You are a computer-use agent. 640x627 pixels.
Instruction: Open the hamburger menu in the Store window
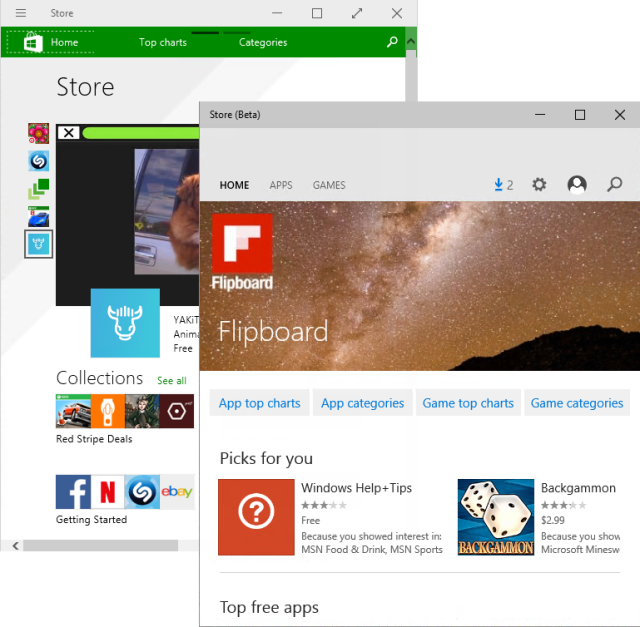[x=21, y=13]
